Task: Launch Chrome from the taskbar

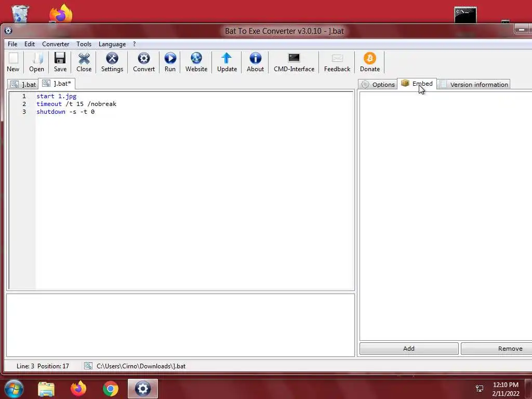Action: pos(111,389)
